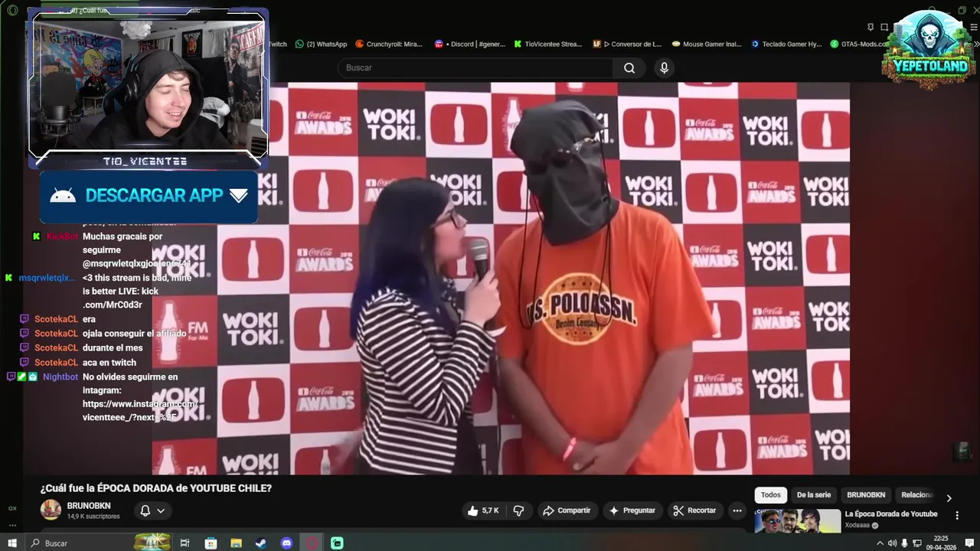
Task: Click the browser snapshot toolbar icon
Action: point(884,28)
